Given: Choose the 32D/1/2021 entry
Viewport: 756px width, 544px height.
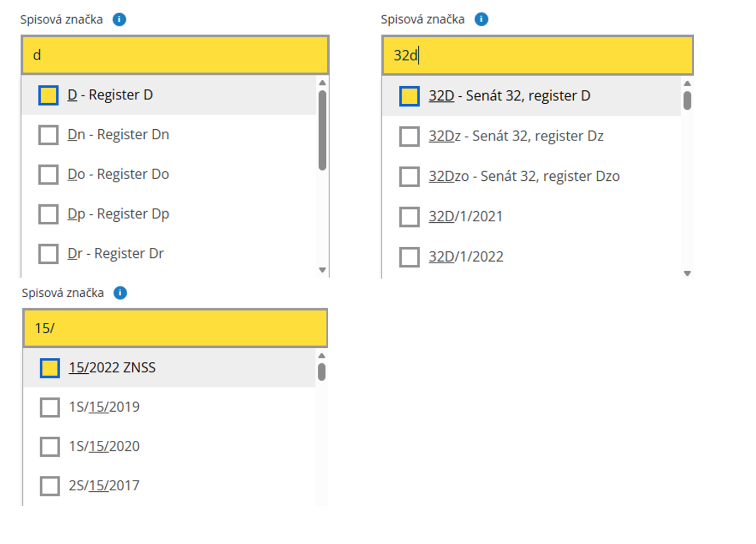Looking at the screenshot, I should point(465,216).
